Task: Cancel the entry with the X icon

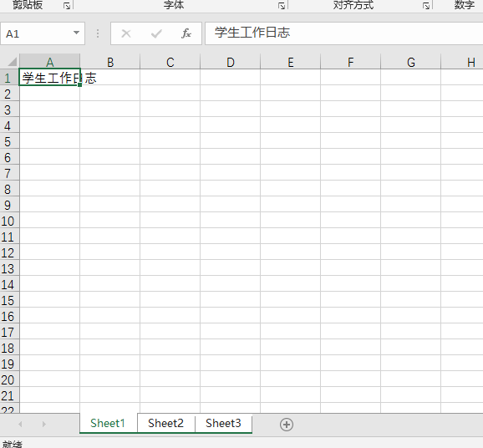Action: (x=126, y=33)
